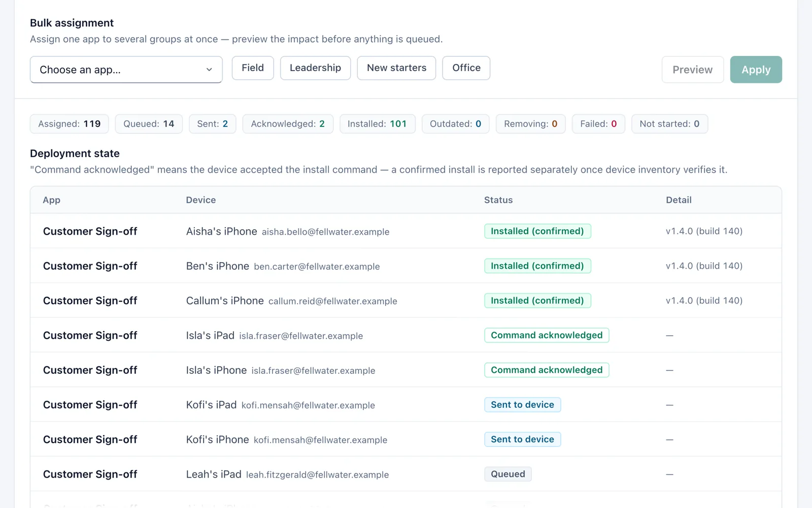
Task: Select the Removing: 0 filter chip
Action: pyautogui.click(x=530, y=124)
